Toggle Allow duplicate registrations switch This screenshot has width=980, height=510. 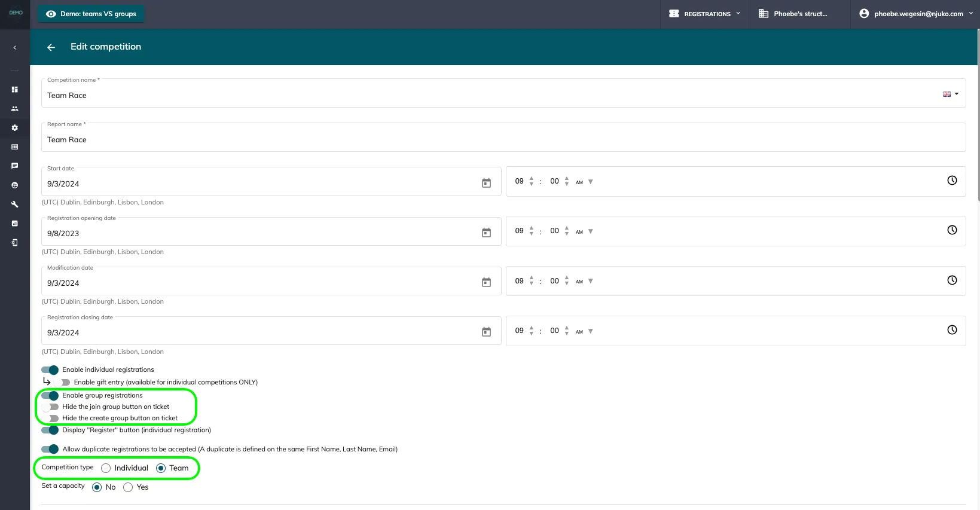click(x=50, y=450)
